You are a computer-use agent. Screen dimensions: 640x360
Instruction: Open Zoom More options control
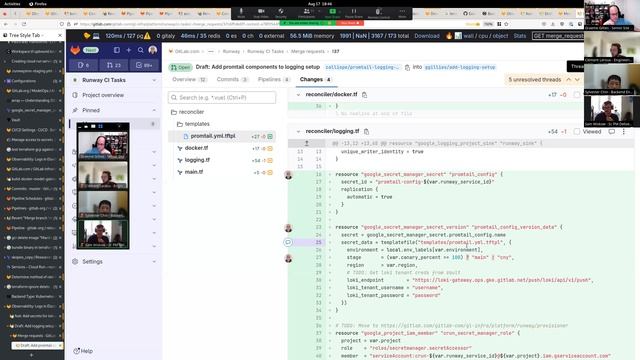[x=402, y=13]
